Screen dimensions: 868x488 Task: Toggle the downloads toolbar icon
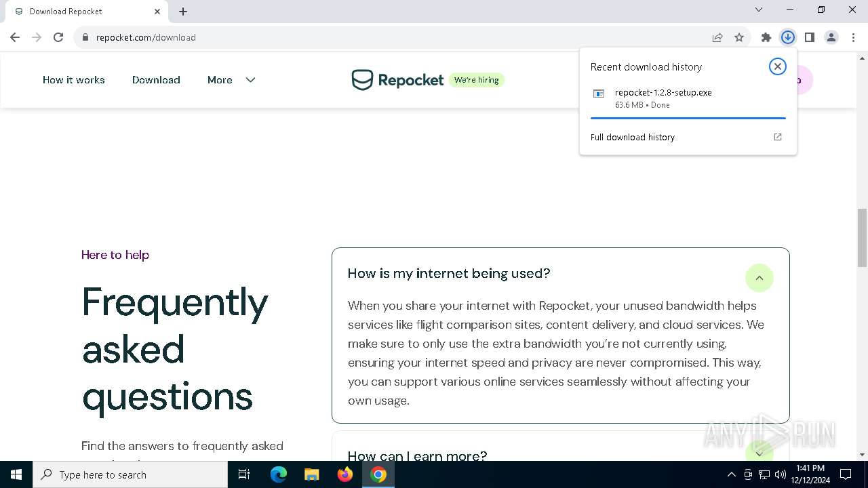click(x=788, y=37)
